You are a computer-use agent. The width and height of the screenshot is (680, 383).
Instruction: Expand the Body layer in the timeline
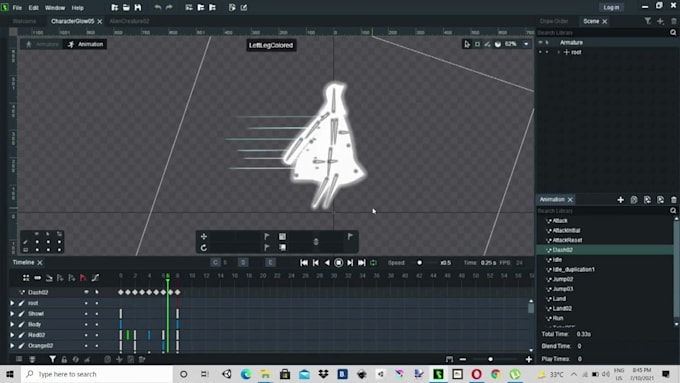[x=12, y=324]
